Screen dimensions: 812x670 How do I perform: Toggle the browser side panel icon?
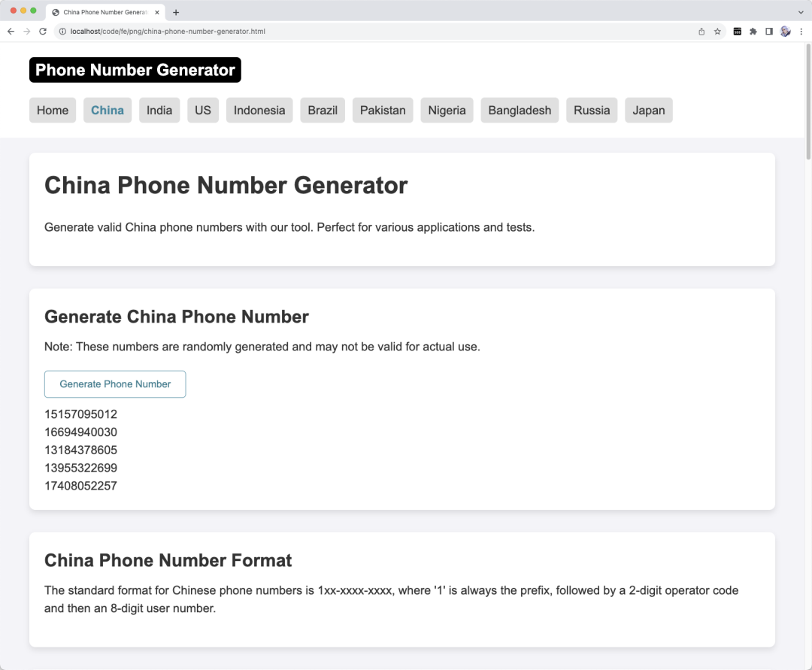[x=768, y=32]
